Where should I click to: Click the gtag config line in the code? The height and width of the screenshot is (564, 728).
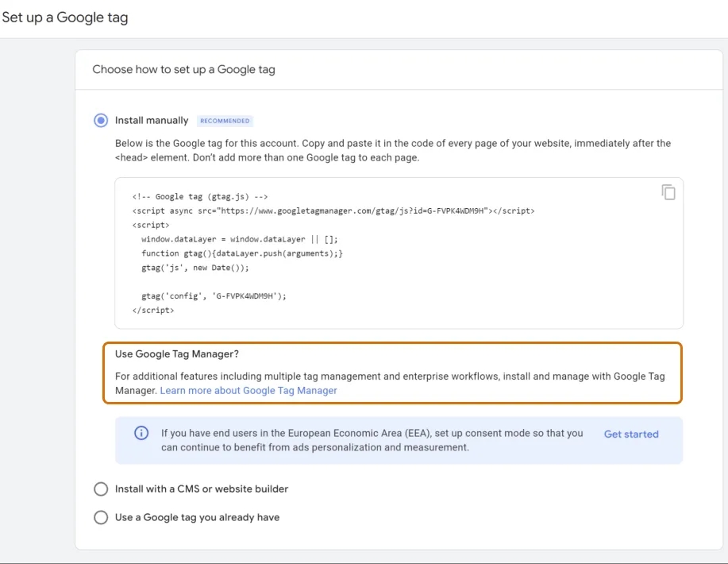(214, 296)
